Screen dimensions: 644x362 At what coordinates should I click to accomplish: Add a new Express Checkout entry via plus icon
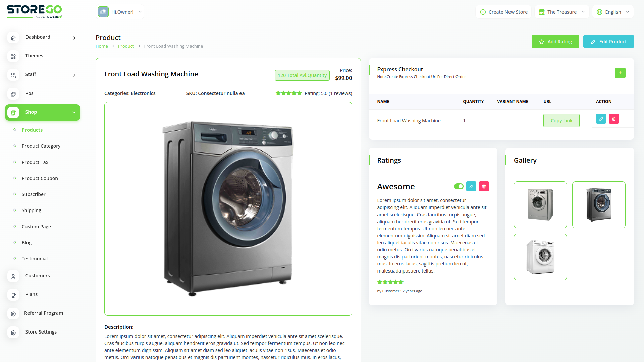point(620,73)
